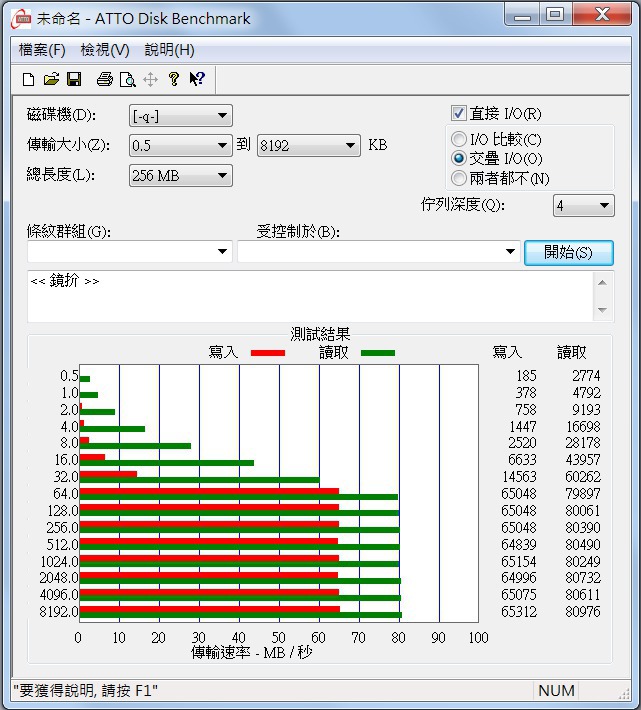Click the write value 65312

click(518, 612)
